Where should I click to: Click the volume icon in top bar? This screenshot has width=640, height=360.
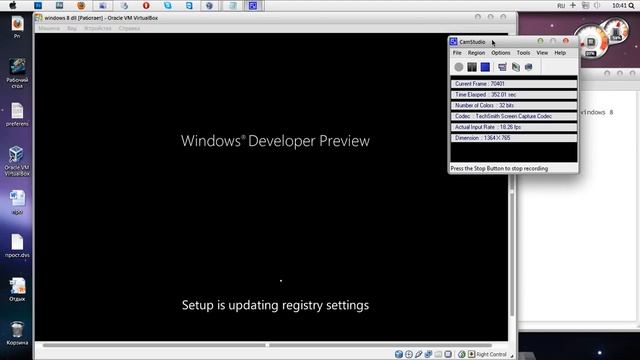[x=597, y=5]
